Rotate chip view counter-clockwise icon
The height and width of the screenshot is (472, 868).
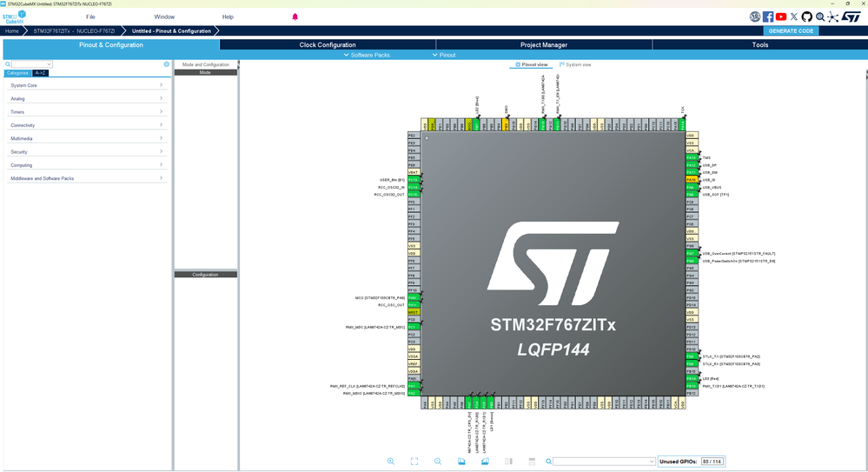(x=485, y=462)
